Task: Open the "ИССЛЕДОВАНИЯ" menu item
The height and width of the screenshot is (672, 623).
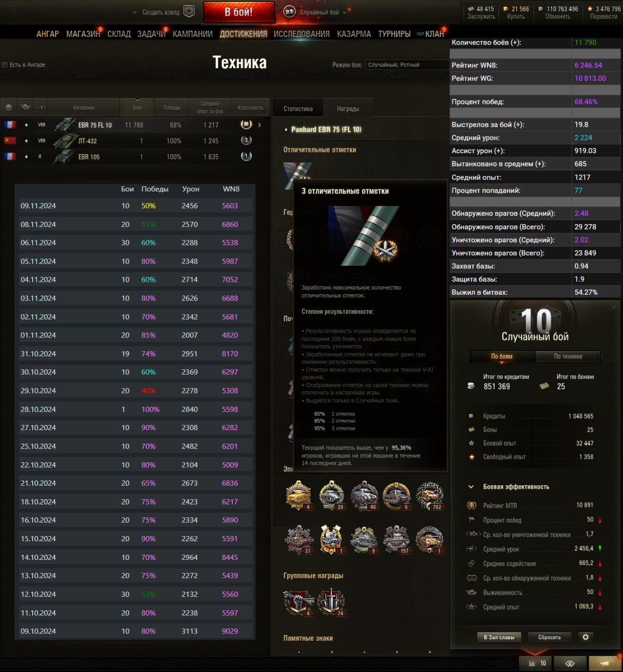Action: pos(302,34)
